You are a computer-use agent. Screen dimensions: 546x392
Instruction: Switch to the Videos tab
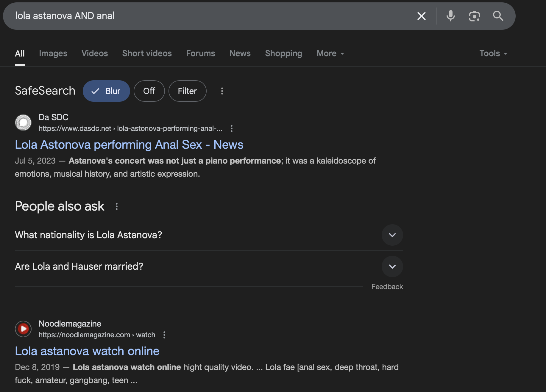[x=95, y=54]
